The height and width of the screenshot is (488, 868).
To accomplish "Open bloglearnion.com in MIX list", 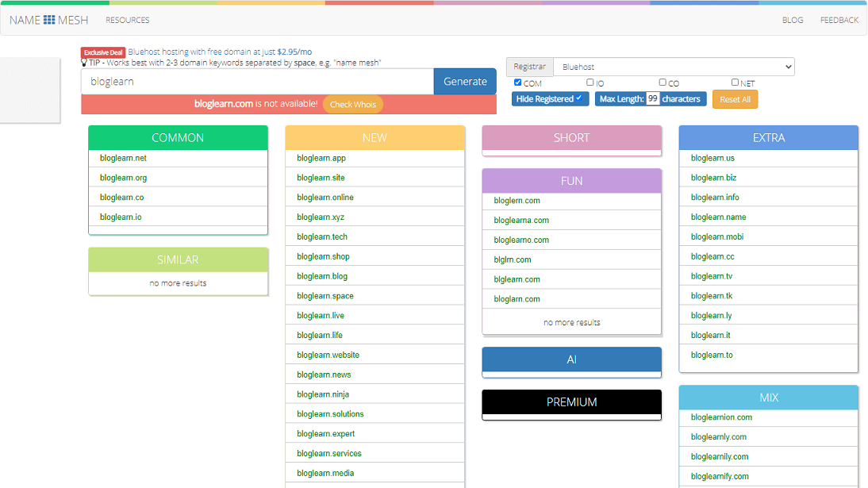I will (x=721, y=417).
